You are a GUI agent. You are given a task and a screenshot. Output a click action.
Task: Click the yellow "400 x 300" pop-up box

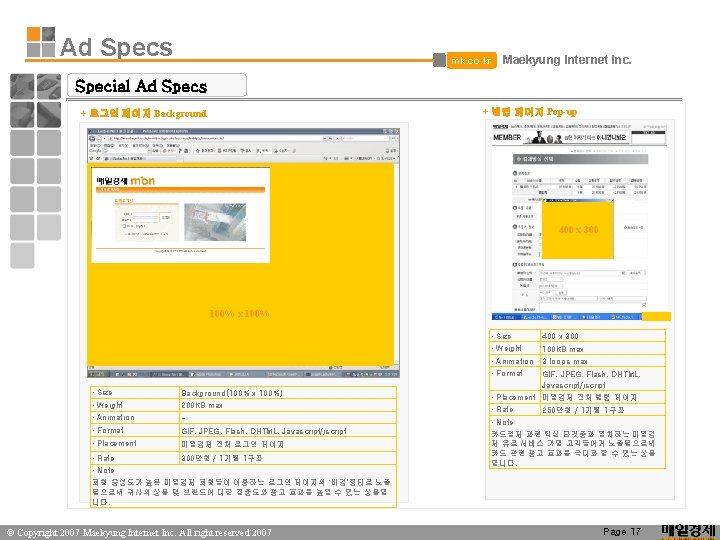(x=578, y=230)
